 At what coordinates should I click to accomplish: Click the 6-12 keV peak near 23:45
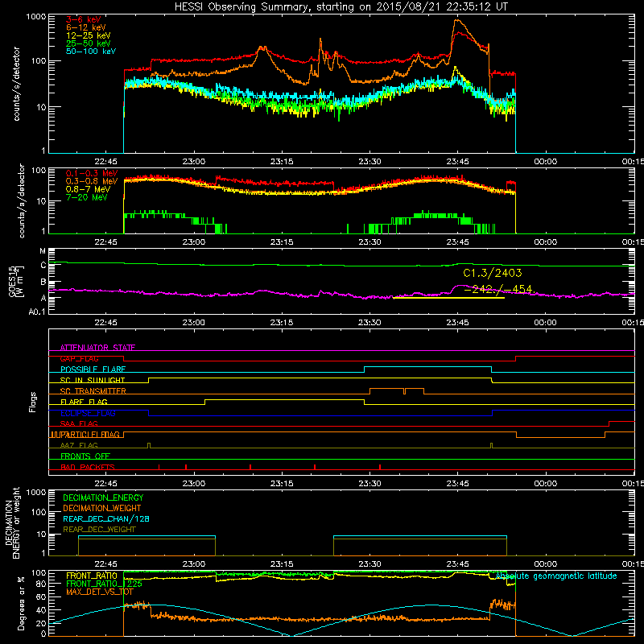(x=456, y=21)
